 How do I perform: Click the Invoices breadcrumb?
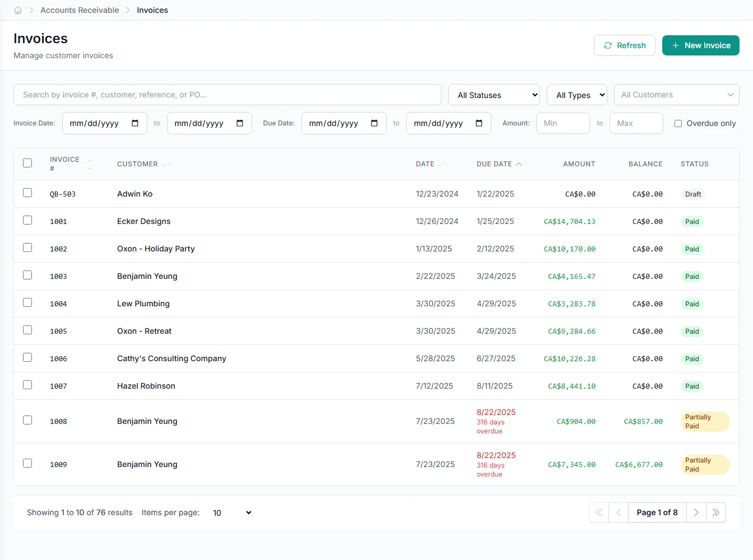[152, 10]
